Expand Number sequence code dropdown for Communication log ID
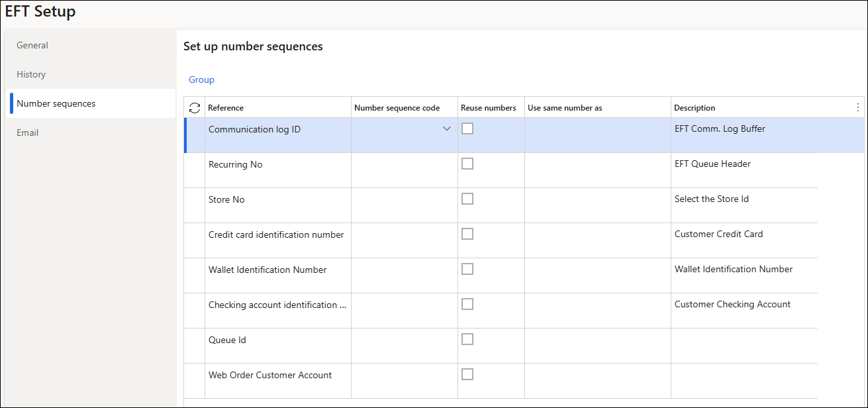Image resolution: width=868 pixels, height=408 pixels. point(447,129)
